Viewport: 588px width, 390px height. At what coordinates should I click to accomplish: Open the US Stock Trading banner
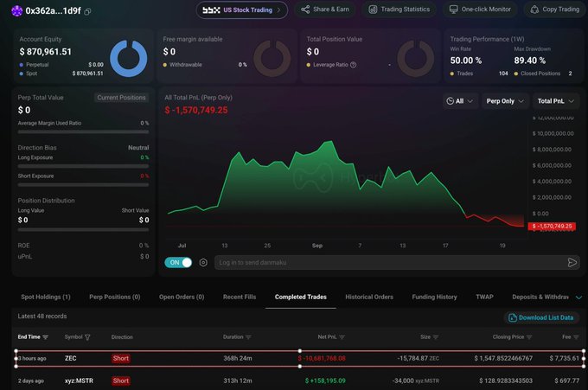[x=242, y=10]
